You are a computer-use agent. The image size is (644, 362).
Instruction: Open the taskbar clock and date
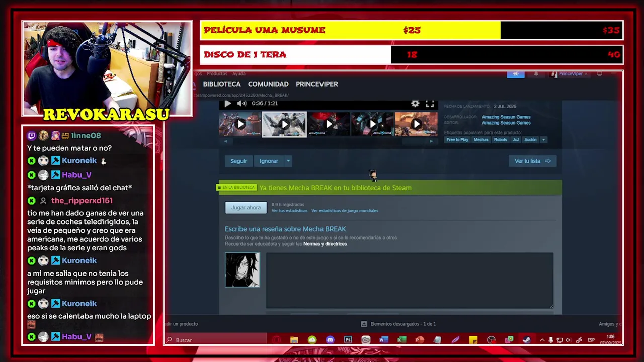click(x=610, y=340)
